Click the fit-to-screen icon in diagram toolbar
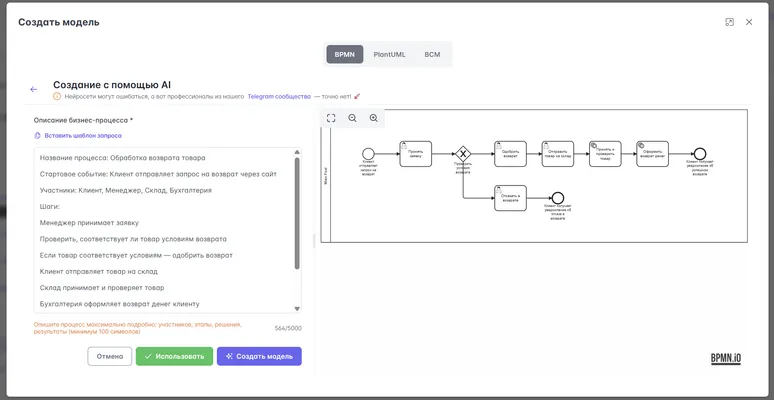The width and height of the screenshot is (774, 400). coord(331,118)
